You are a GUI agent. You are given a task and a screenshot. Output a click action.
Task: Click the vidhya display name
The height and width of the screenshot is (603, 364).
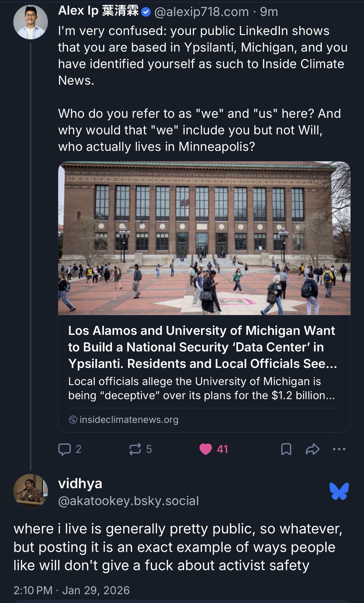[80, 484]
